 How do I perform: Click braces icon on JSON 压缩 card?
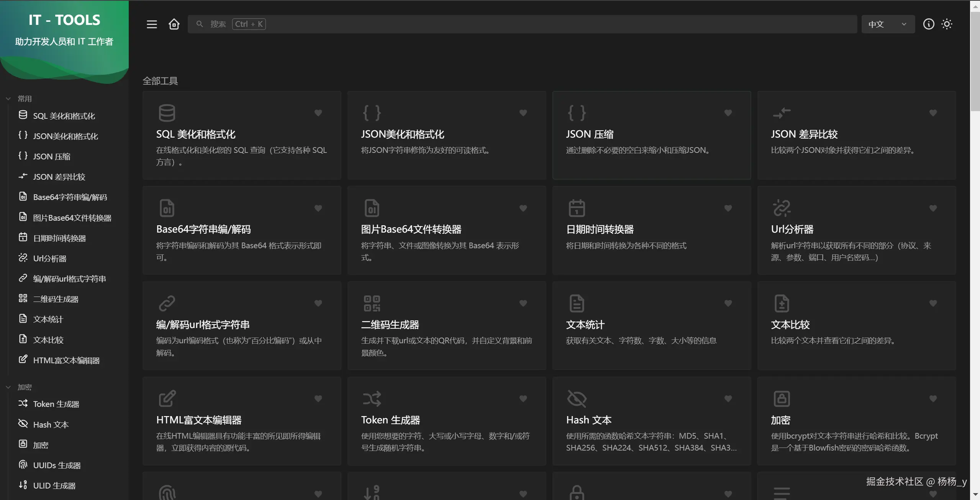coord(577,113)
